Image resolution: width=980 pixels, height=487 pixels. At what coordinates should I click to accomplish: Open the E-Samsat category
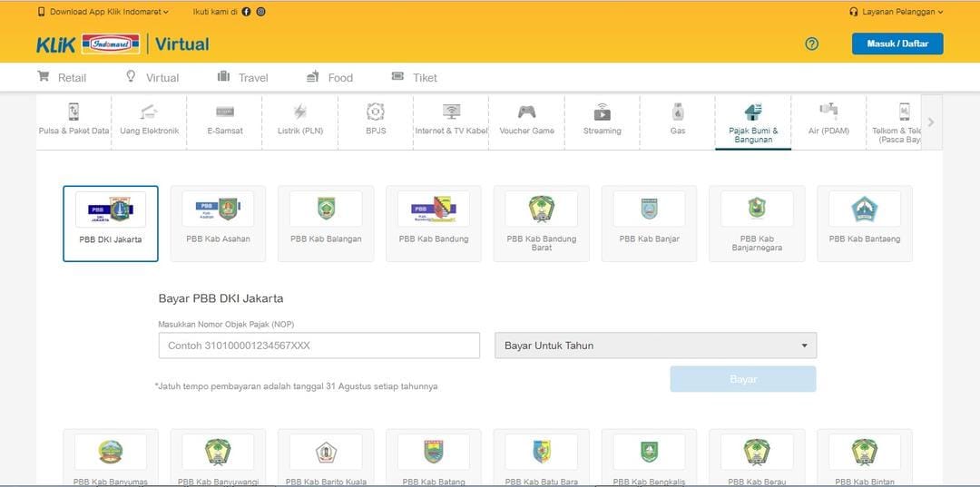pos(225,122)
